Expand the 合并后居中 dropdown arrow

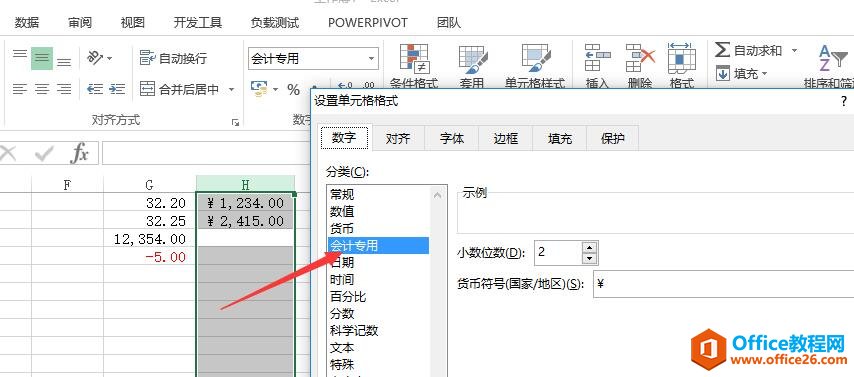[x=231, y=89]
